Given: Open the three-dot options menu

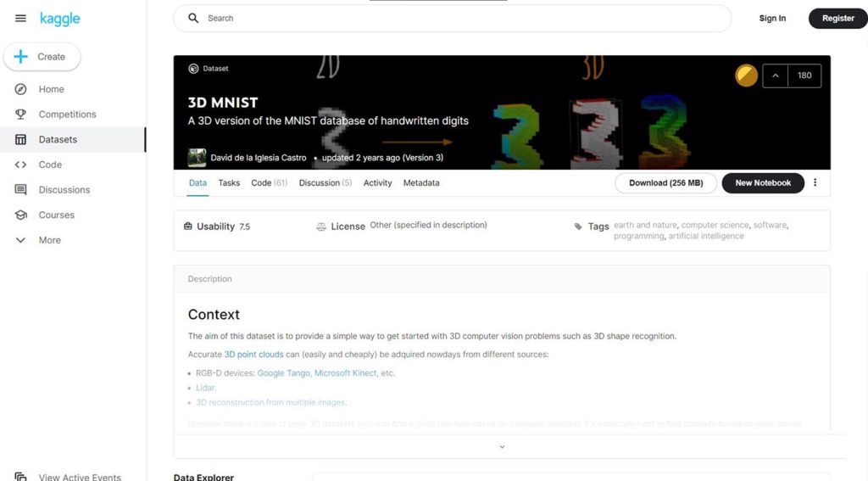Looking at the screenshot, I should tap(815, 182).
